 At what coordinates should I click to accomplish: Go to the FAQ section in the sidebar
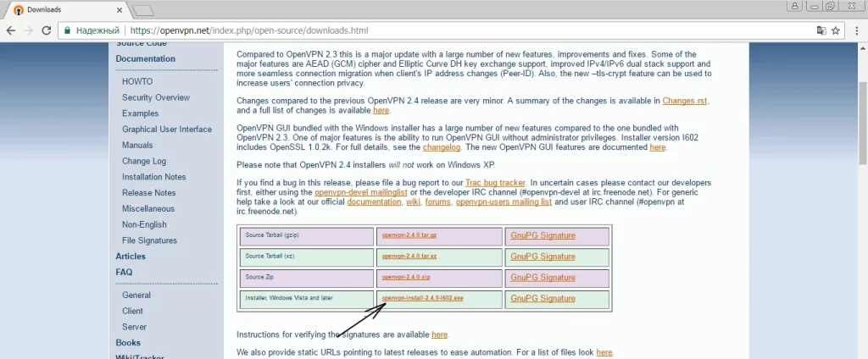[124, 272]
